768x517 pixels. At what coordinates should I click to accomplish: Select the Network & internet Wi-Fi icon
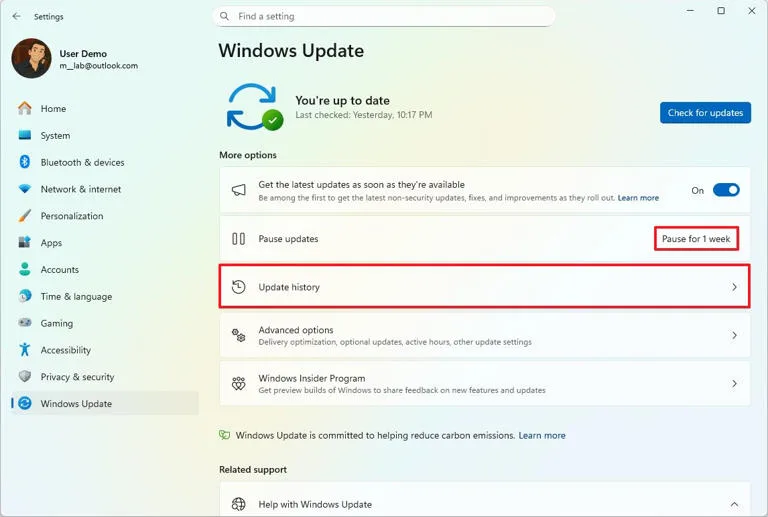[24, 189]
